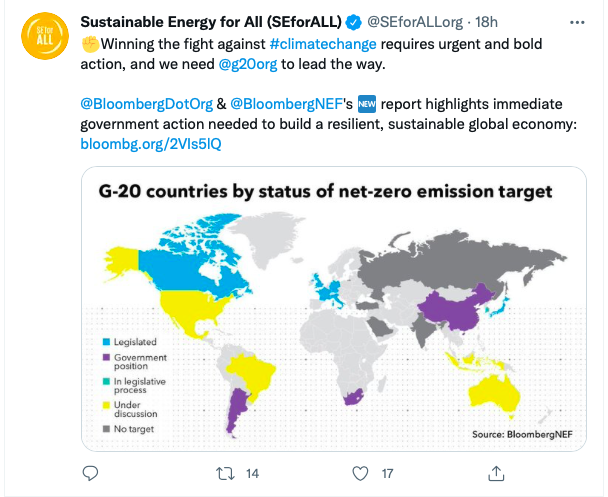Image resolution: width=608 pixels, height=497 pixels.
Task: Click the purple Government position legend swatch
Action: click(x=106, y=357)
